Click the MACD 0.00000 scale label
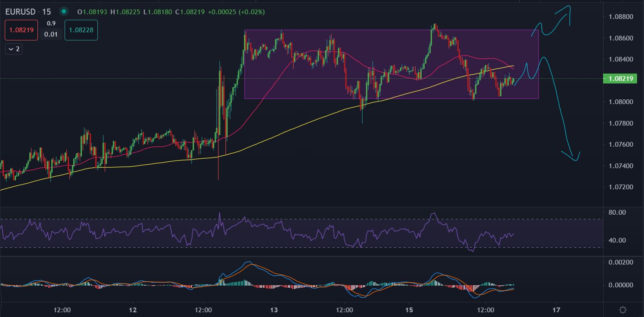The width and height of the screenshot is (644, 317). pyautogui.click(x=621, y=285)
